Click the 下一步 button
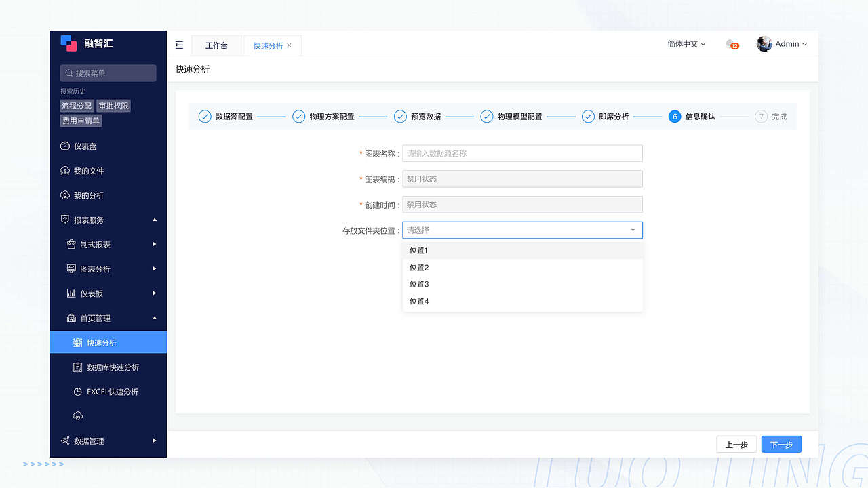The height and width of the screenshot is (488, 868). tap(781, 445)
